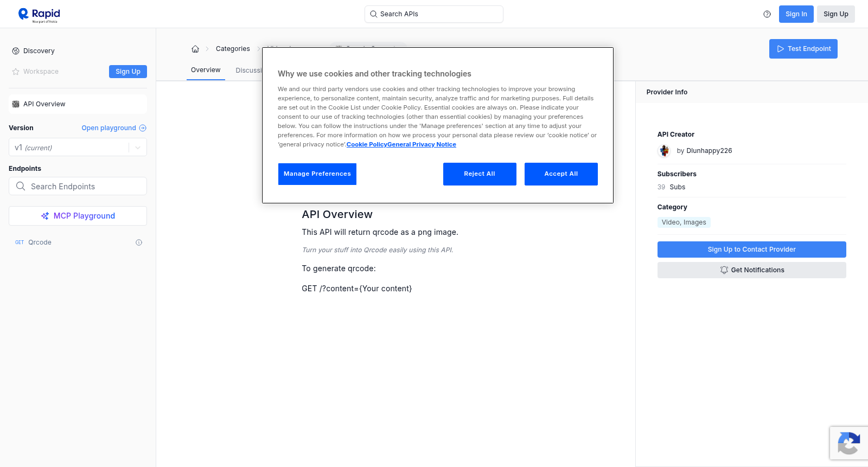Click Manage Preferences
This screenshot has height=467, width=868.
coord(317,174)
